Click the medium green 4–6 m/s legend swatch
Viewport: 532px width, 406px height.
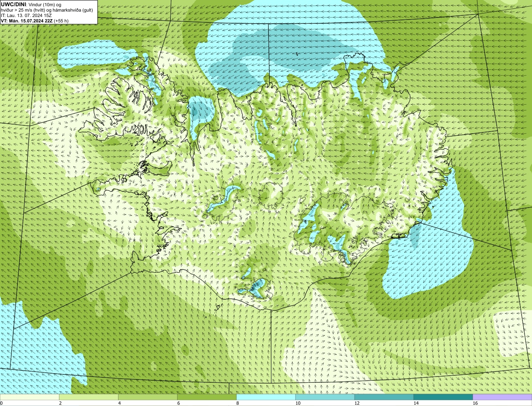pos(148,397)
